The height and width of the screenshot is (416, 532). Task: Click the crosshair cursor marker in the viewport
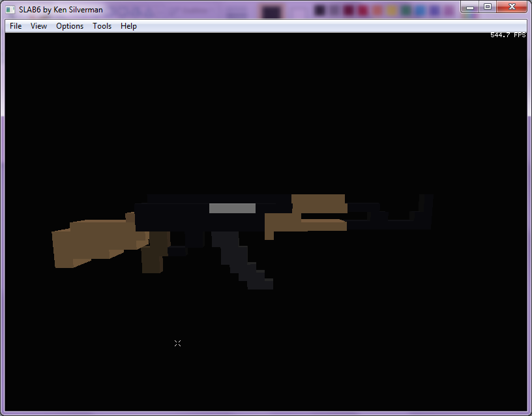(178, 343)
